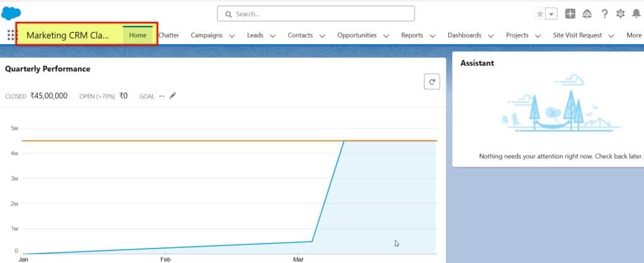The height and width of the screenshot is (263, 644).
Task: Click the Assistant panel heading
Action: [477, 63]
